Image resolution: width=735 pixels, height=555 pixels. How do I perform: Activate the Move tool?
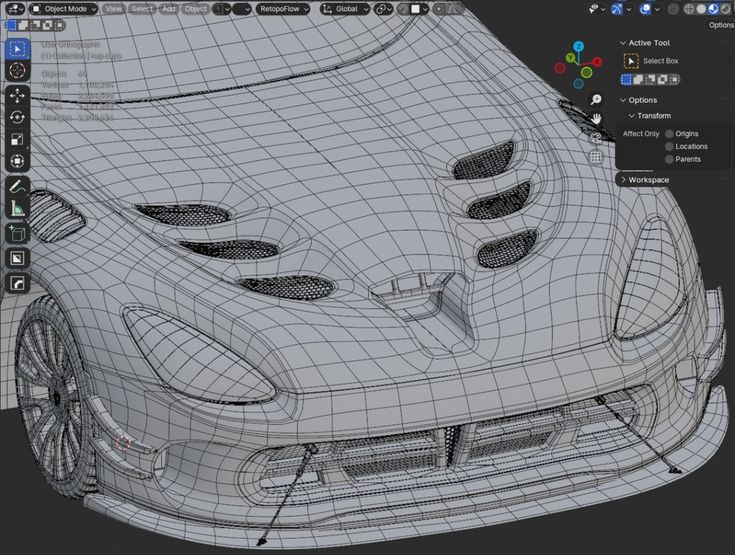point(18,96)
